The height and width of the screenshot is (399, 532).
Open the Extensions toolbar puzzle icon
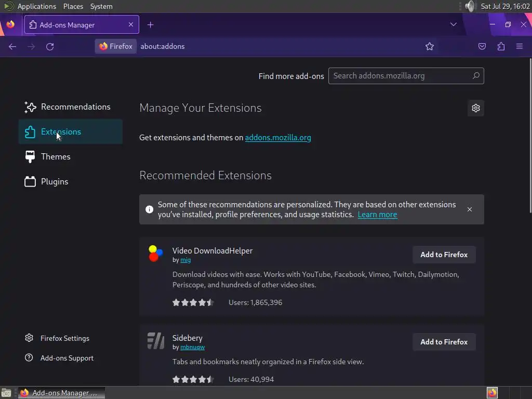coord(501,46)
